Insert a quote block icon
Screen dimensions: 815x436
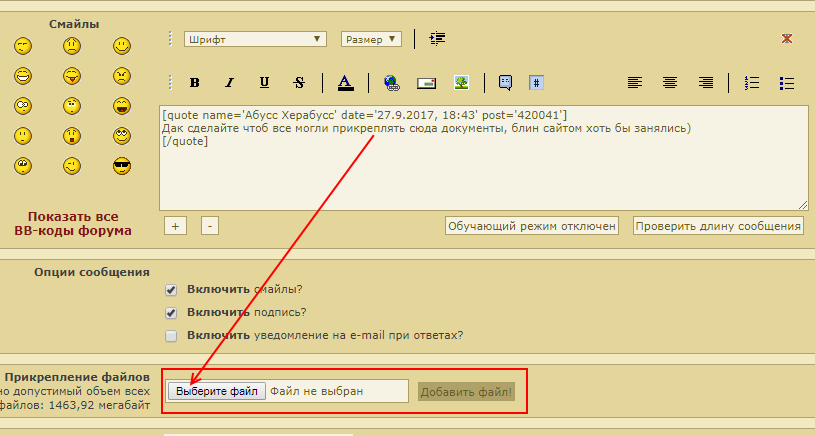pos(506,83)
